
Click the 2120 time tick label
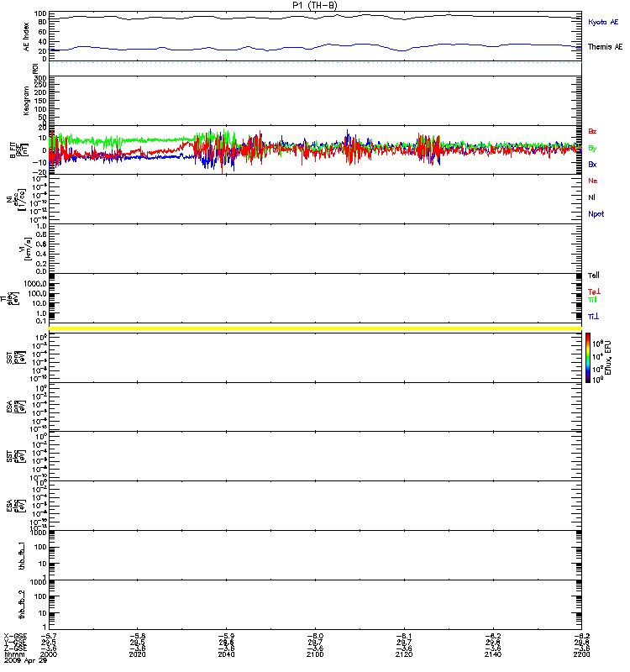pos(404,654)
